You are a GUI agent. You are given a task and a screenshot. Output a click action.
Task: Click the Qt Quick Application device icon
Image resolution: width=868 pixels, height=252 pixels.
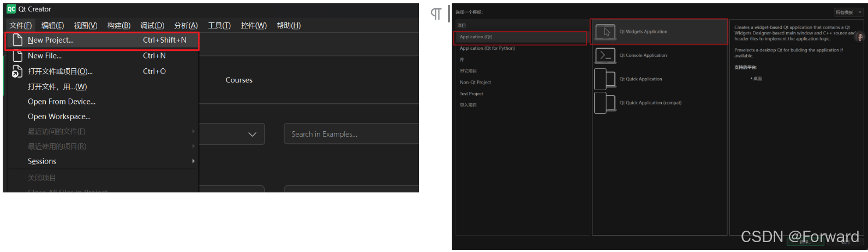tap(604, 79)
